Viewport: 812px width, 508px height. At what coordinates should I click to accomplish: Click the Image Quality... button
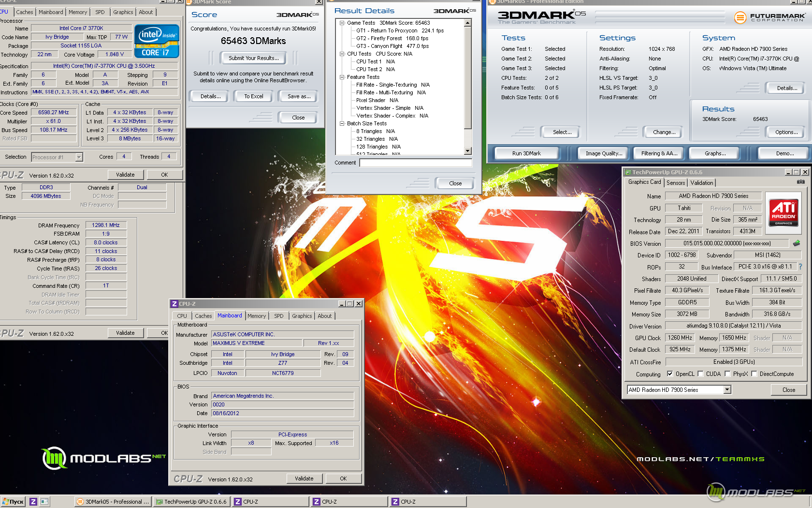click(x=604, y=153)
